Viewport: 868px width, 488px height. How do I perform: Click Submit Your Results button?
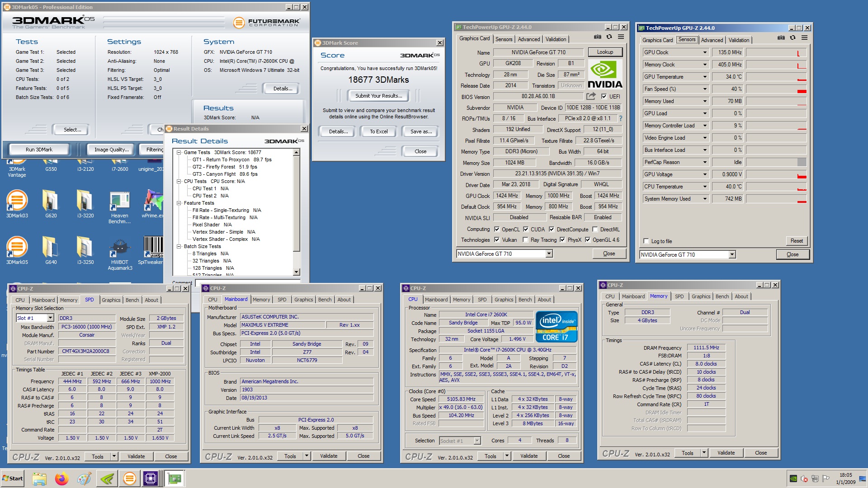378,96
